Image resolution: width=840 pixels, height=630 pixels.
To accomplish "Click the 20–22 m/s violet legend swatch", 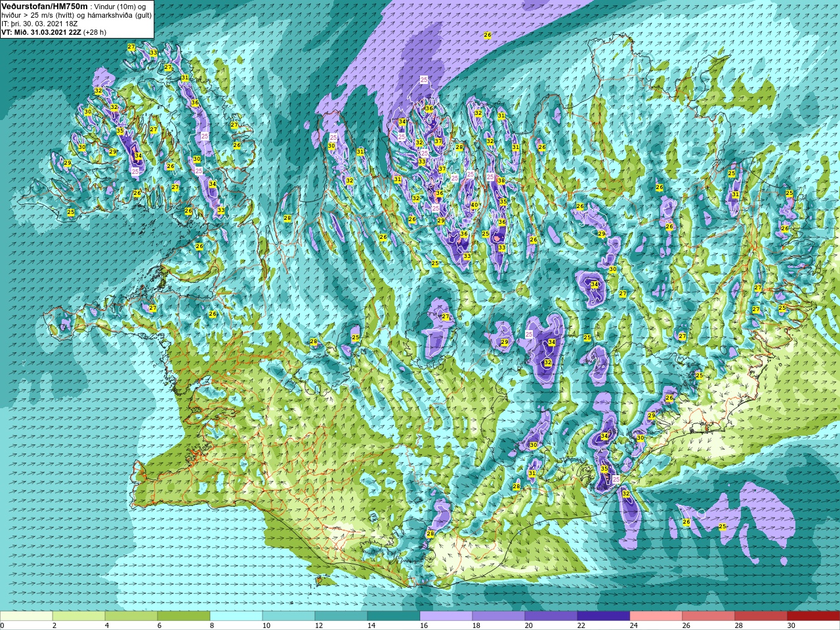I will [x=551, y=616].
